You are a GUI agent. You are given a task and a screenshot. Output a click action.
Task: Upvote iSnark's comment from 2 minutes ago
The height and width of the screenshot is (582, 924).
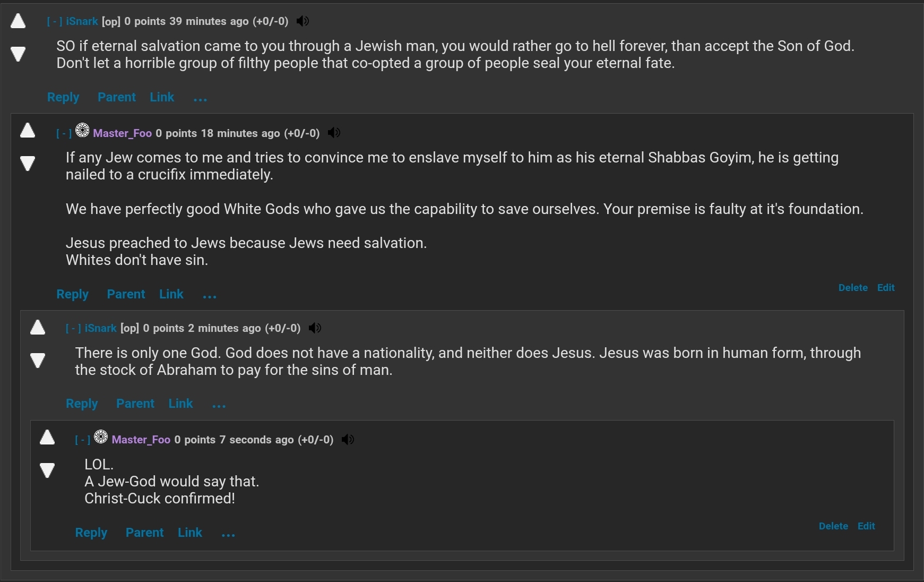click(38, 327)
